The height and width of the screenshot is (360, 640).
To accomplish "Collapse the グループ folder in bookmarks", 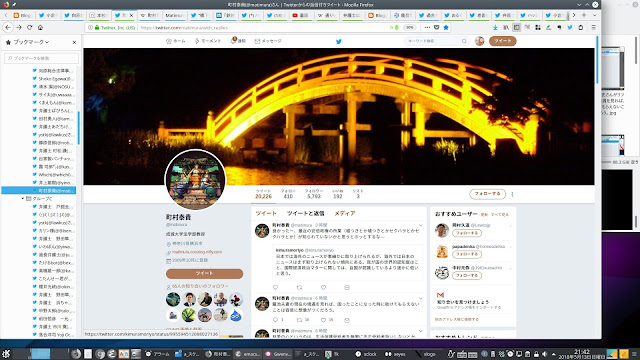I will coord(22,198).
